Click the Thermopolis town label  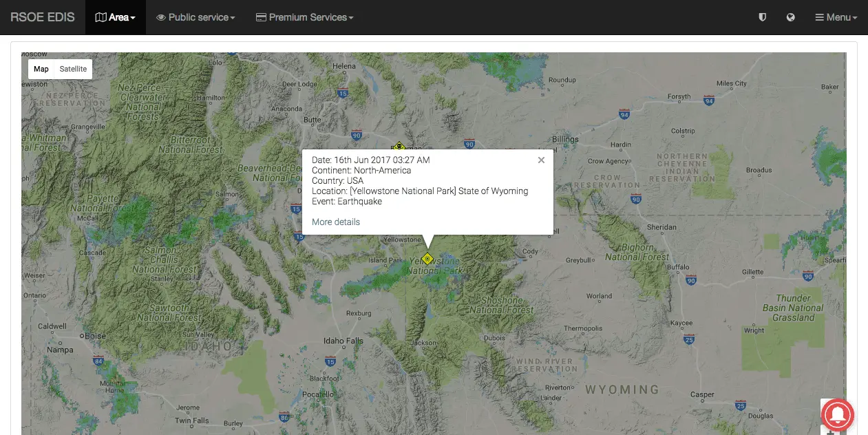[x=582, y=329]
